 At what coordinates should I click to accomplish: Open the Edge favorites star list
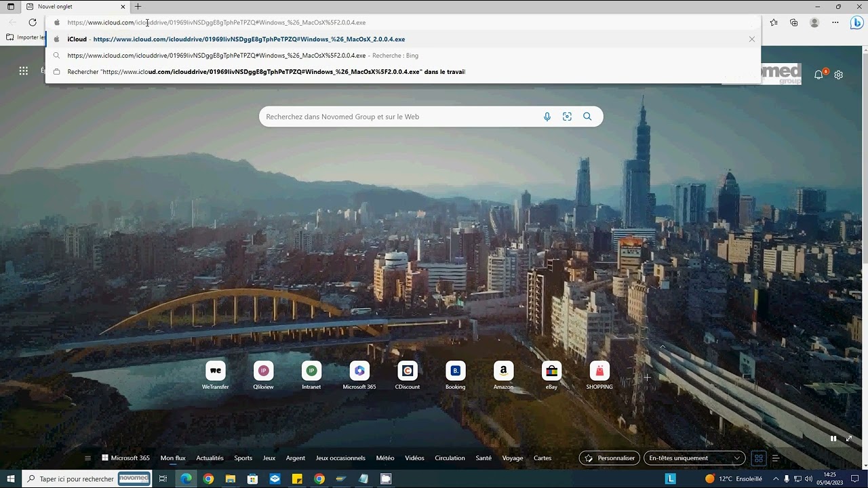click(774, 22)
